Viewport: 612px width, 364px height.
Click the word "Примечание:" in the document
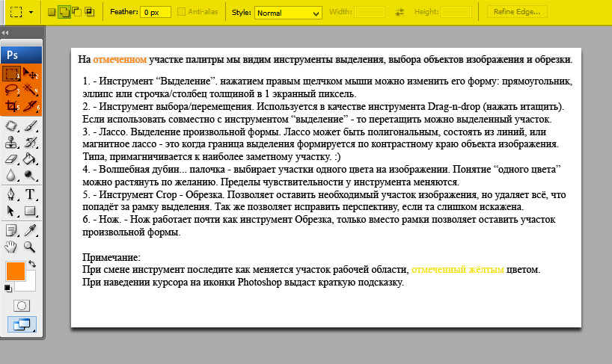click(111, 257)
